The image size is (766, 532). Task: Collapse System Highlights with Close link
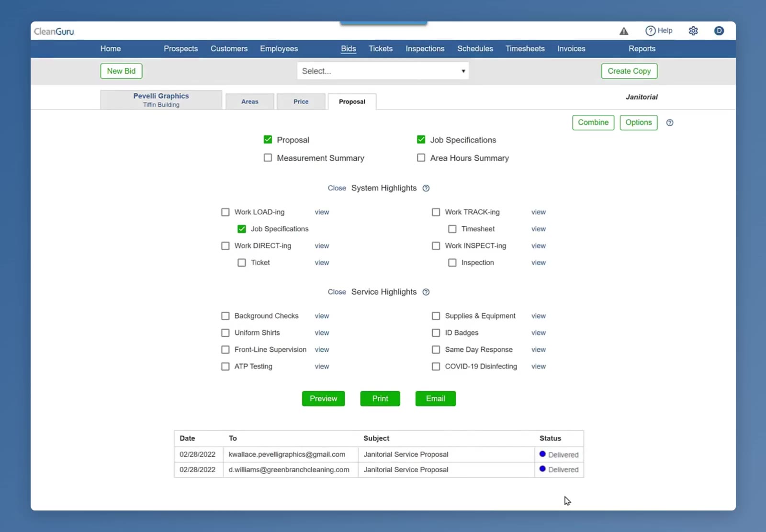tap(337, 188)
